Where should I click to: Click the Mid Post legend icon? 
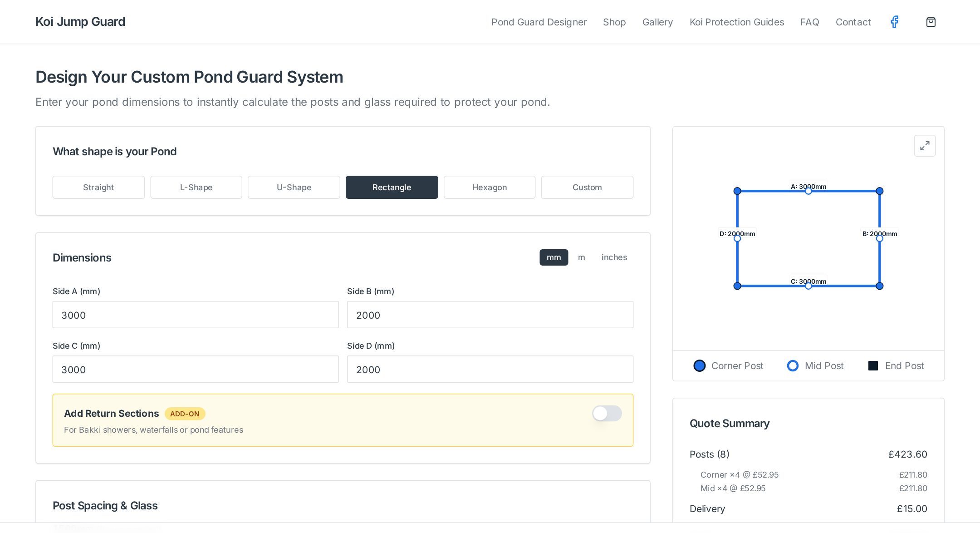[793, 365]
